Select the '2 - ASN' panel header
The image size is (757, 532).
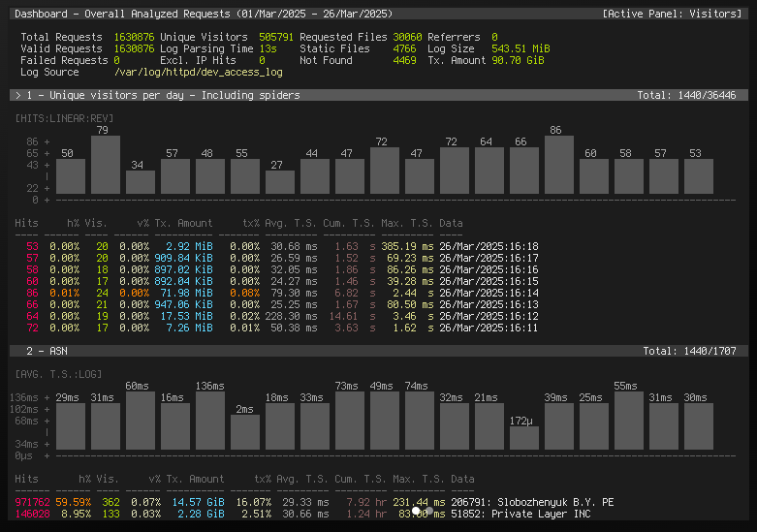click(x=379, y=351)
